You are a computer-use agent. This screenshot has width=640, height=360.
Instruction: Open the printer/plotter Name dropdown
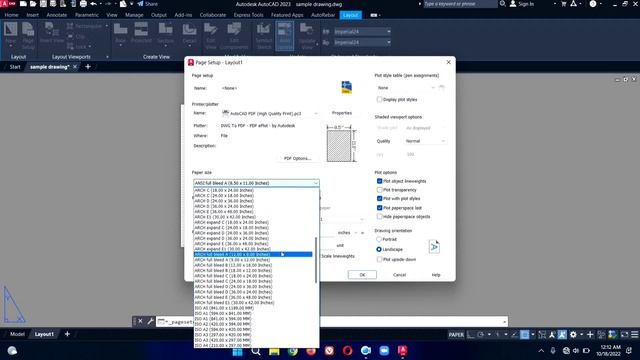click(x=316, y=113)
